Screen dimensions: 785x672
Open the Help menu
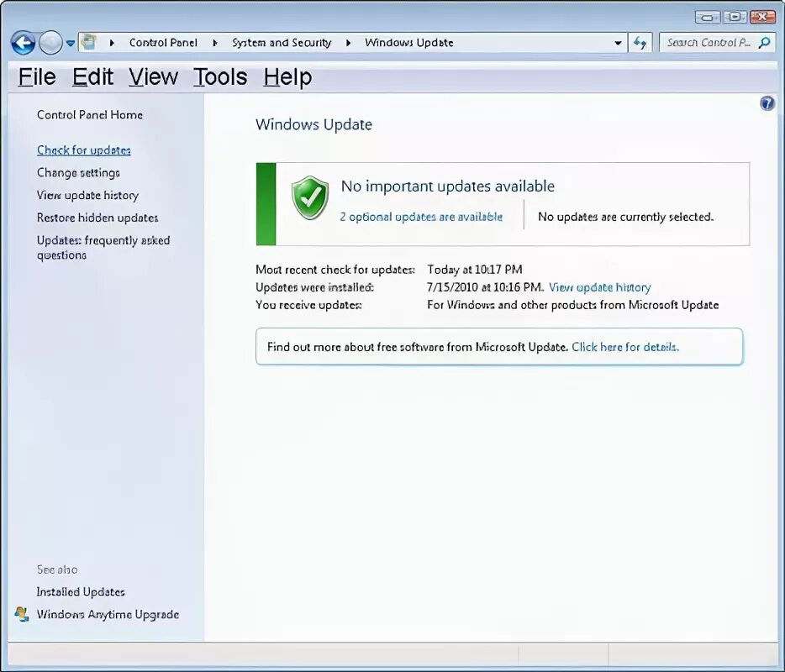(288, 77)
